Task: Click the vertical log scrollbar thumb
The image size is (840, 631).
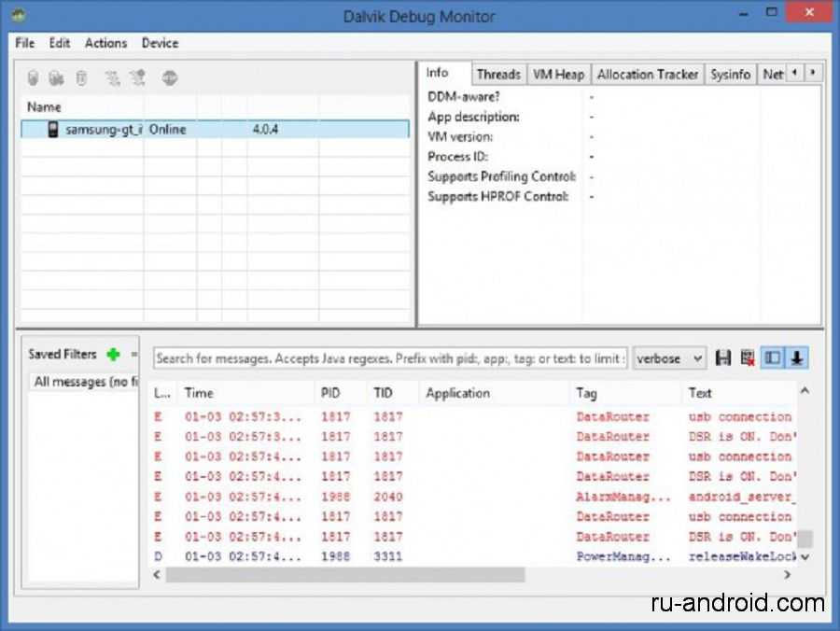Action: 805,539
